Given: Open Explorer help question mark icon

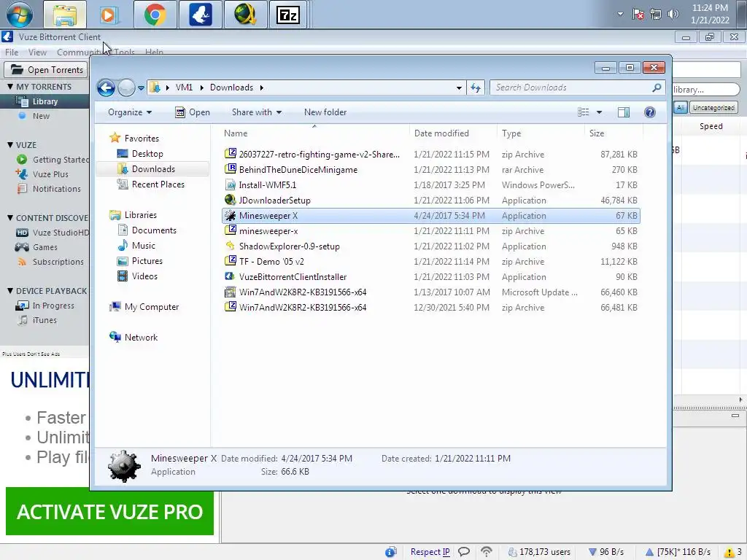Looking at the screenshot, I should point(650,112).
